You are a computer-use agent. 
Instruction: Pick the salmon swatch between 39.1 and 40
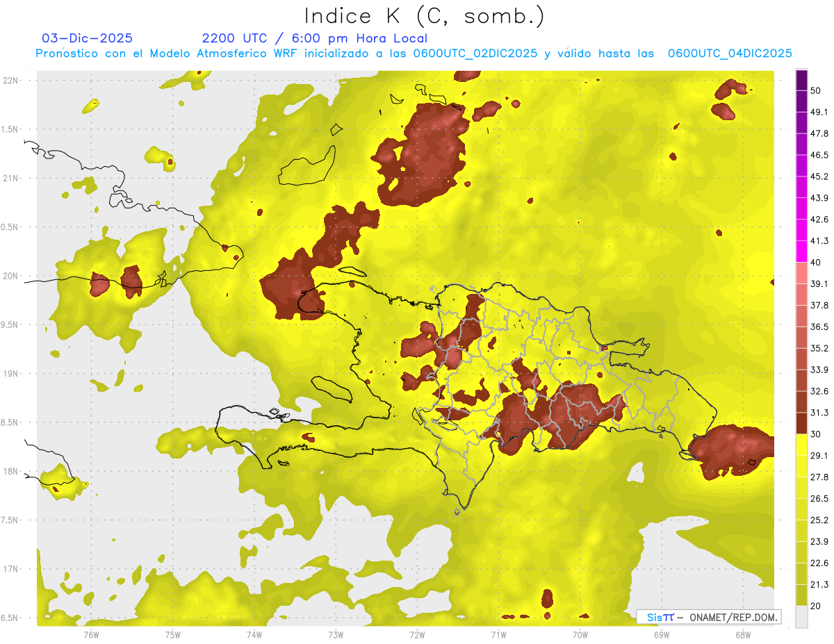coord(802,273)
